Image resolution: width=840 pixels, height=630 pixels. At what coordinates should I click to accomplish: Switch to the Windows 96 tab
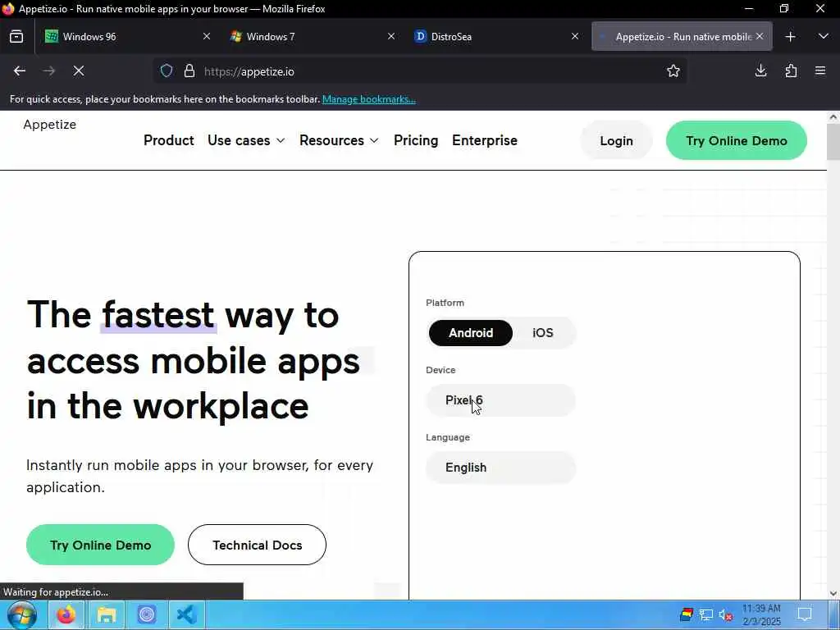(127, 36)
